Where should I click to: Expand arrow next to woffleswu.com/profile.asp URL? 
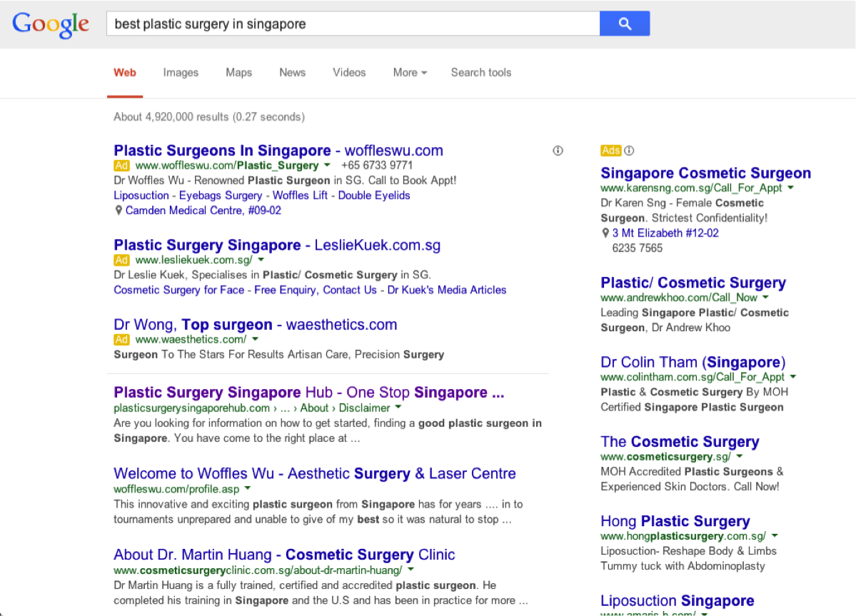coord(247,488)
